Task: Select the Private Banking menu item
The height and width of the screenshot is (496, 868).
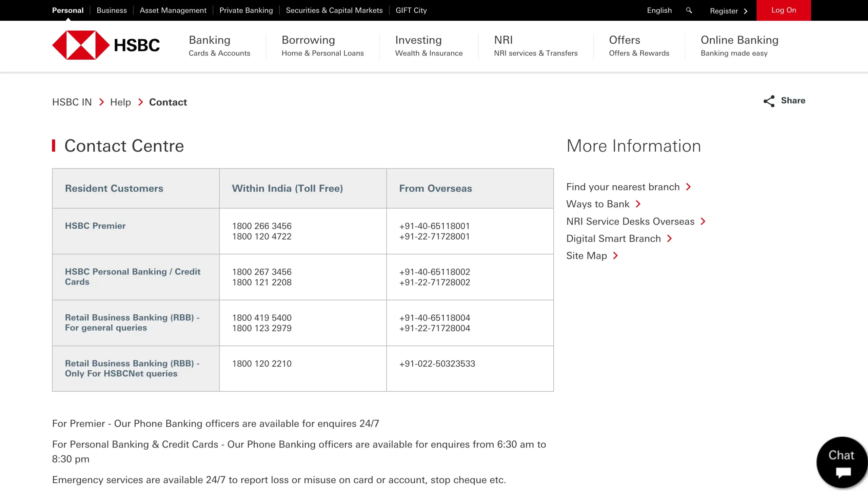Action: [246, 10]
